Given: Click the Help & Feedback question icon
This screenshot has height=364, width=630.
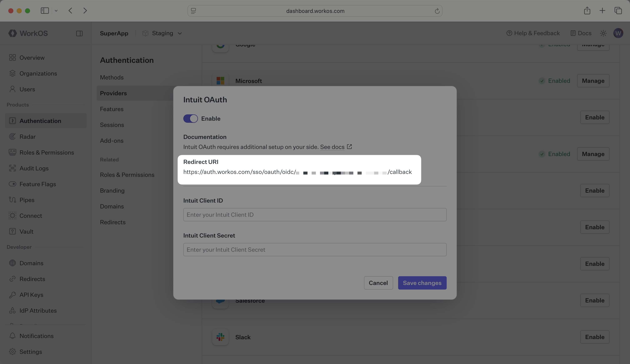Looking at the screenshot, I should point(509,33).
